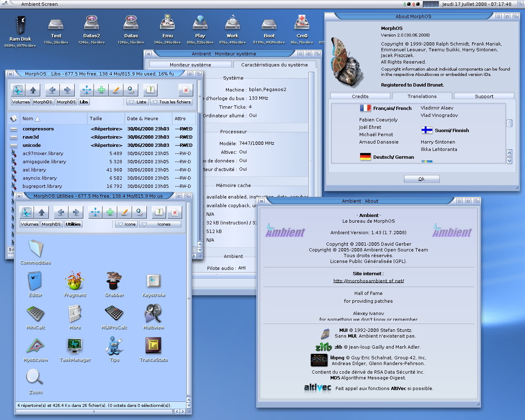This screenshot has width=525, height=420.
Task: Select the compressors directory row
Action: [x=38, y=129]
